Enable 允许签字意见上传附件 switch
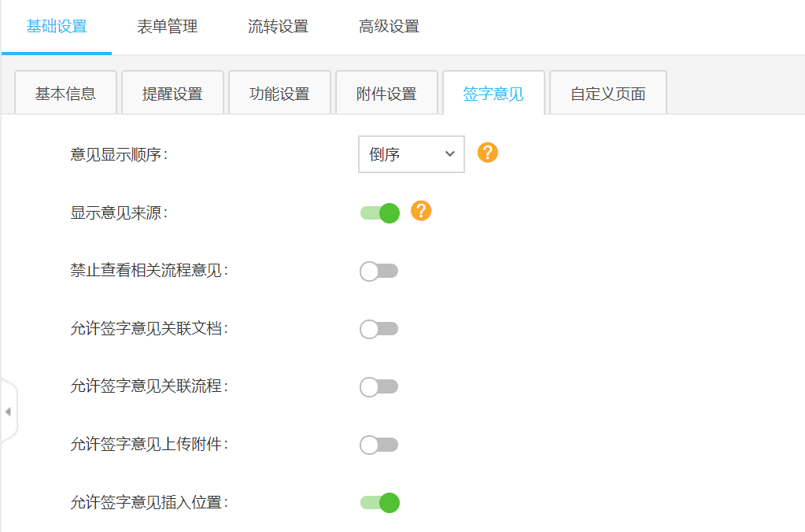Image resolution: width=805 pixels, height=532 pixels. point(379,445)
